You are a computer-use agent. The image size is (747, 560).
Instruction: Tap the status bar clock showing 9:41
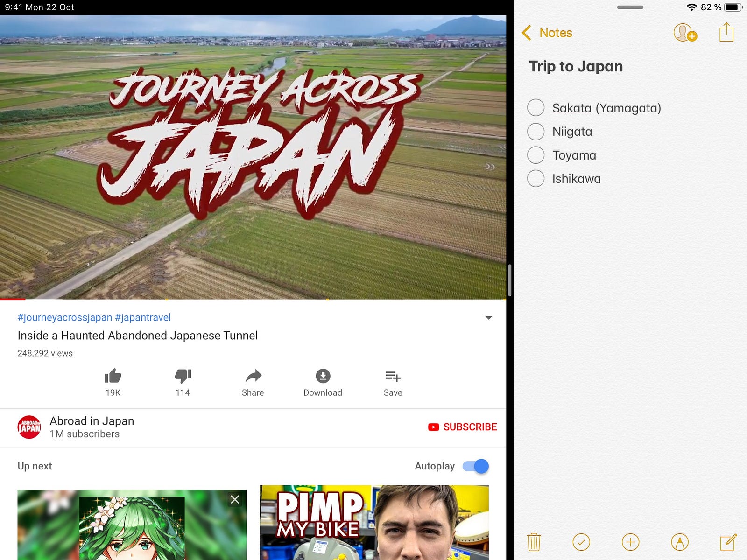click(x=13, y=7)
